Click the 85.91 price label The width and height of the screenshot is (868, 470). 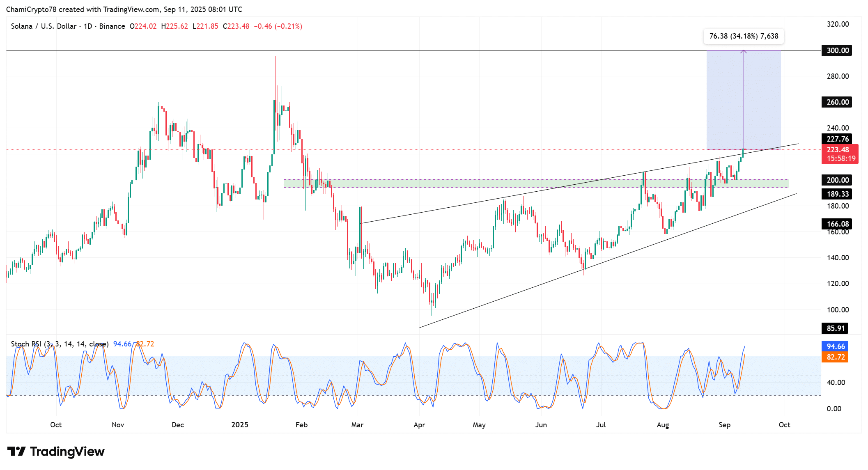[x=835, y=328]
